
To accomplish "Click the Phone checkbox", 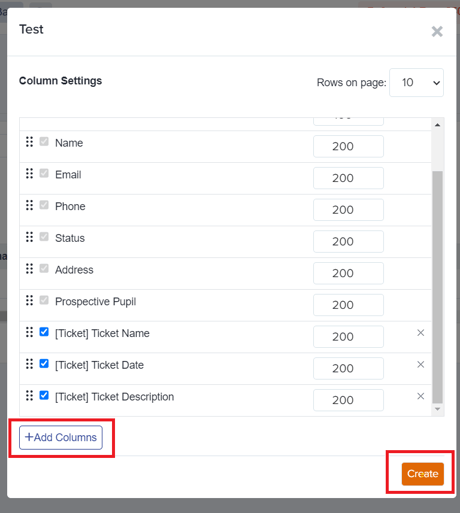I will point(44,205).
